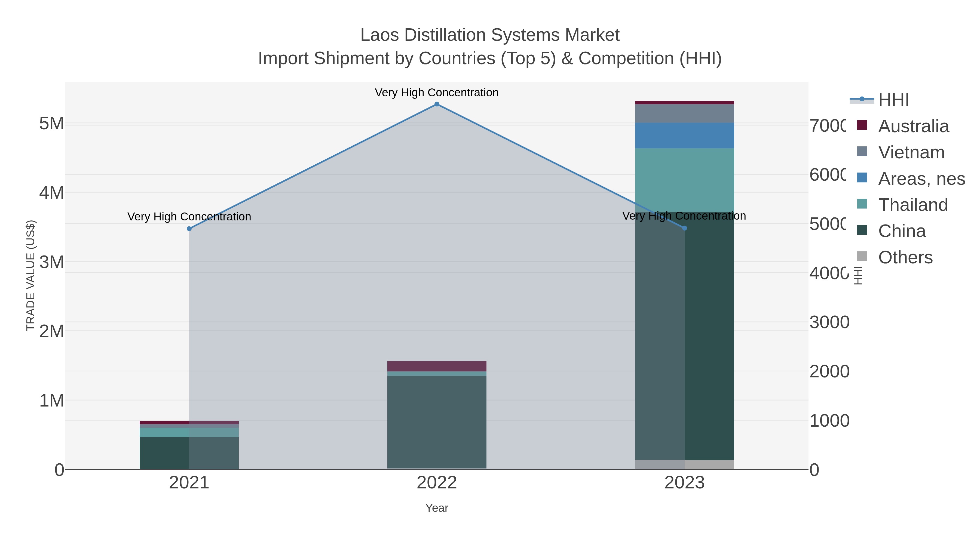Screen dimensions: 980x551
Task: Click the 4M left axis tick label
Action: [x=52, y=192]
